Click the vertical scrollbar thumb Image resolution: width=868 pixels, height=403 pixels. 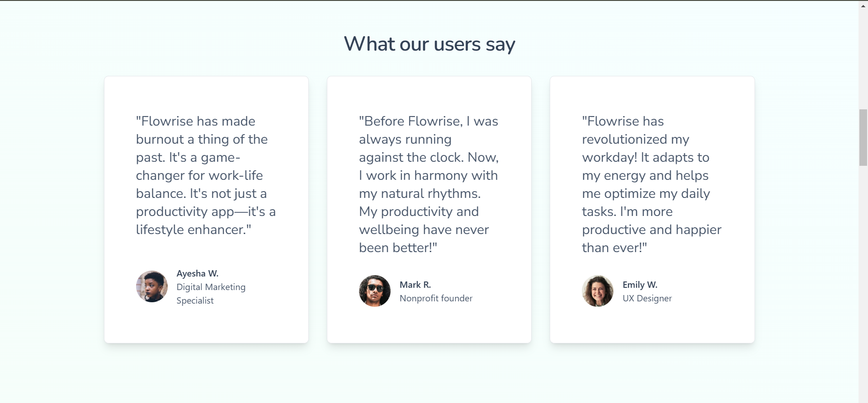(x=863, y=137)
